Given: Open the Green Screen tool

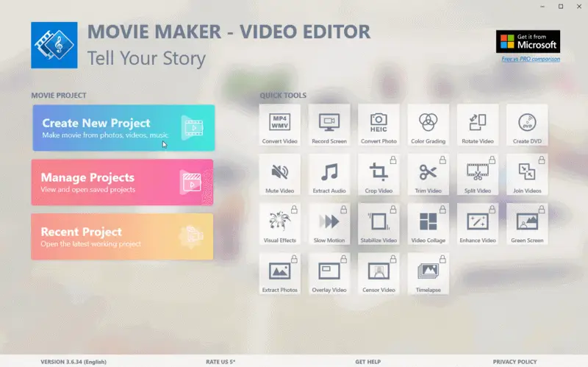Looking at the screenshot, I should [x=527, y=224].
